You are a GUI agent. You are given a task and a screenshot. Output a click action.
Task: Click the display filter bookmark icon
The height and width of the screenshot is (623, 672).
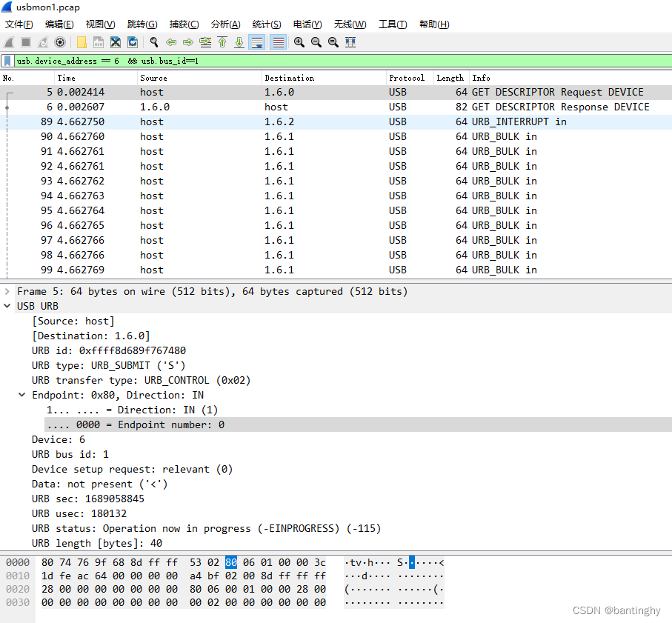[7, 61]
